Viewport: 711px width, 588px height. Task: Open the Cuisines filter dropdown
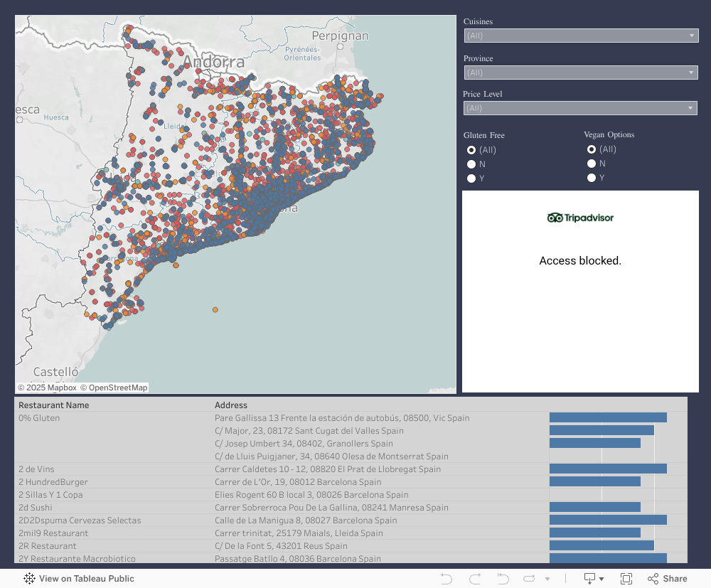coord(580,36)
